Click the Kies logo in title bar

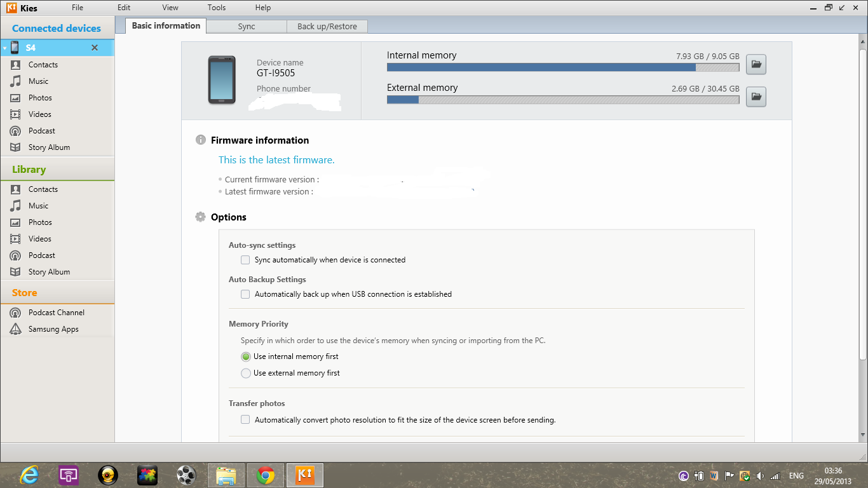11,8
